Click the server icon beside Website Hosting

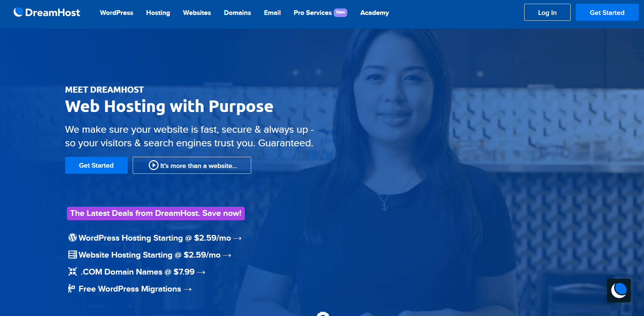point(73,255)
